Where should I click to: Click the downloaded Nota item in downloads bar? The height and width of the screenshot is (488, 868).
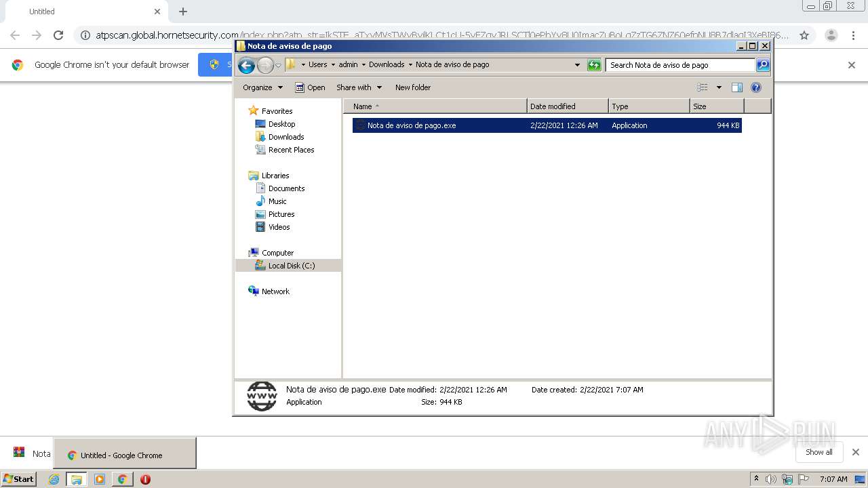pyautogui.click(x=32, y=453)
